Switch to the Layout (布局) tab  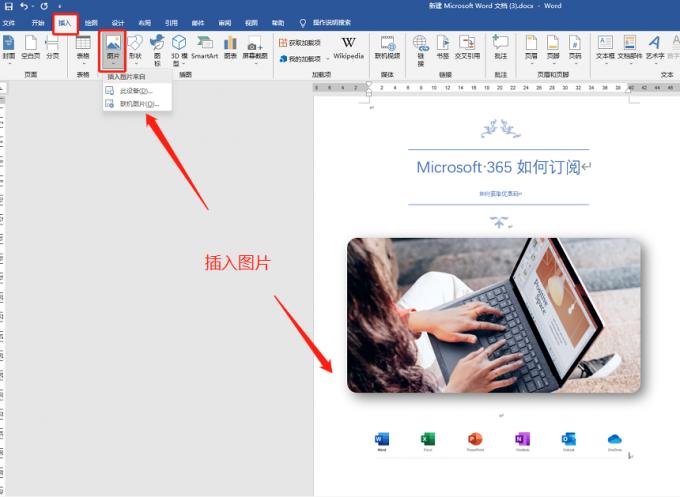(144, 23)
